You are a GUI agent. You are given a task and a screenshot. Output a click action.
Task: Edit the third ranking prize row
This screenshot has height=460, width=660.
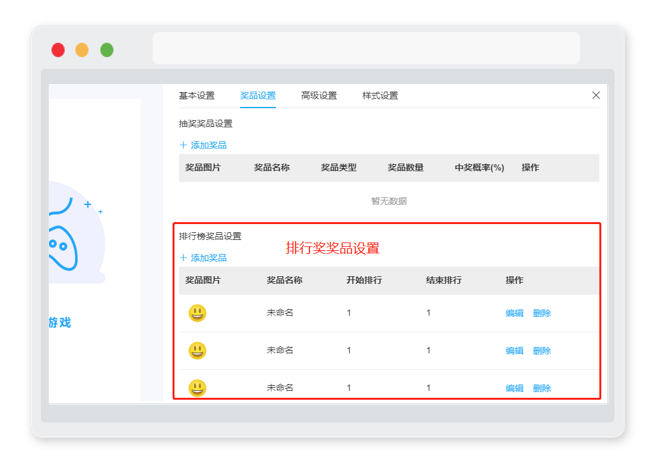(x=514, y=388)
